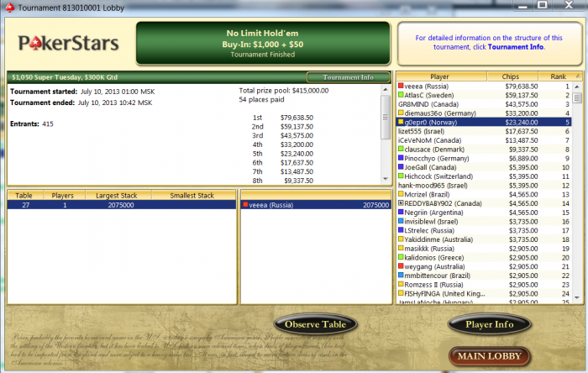
Task: Click yellow tag of diemaus36o (Germany)
Action: (401, 113)
